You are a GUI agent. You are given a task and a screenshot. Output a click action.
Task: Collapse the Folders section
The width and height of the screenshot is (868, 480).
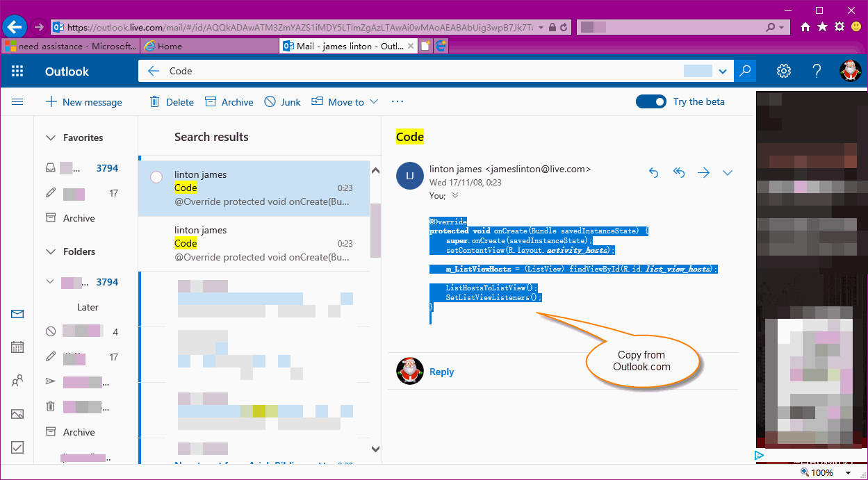click(x=50, y=251)
